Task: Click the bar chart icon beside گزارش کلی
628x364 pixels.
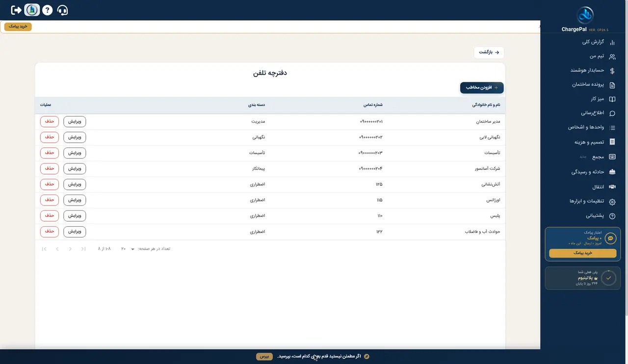Action: (612, 42)
